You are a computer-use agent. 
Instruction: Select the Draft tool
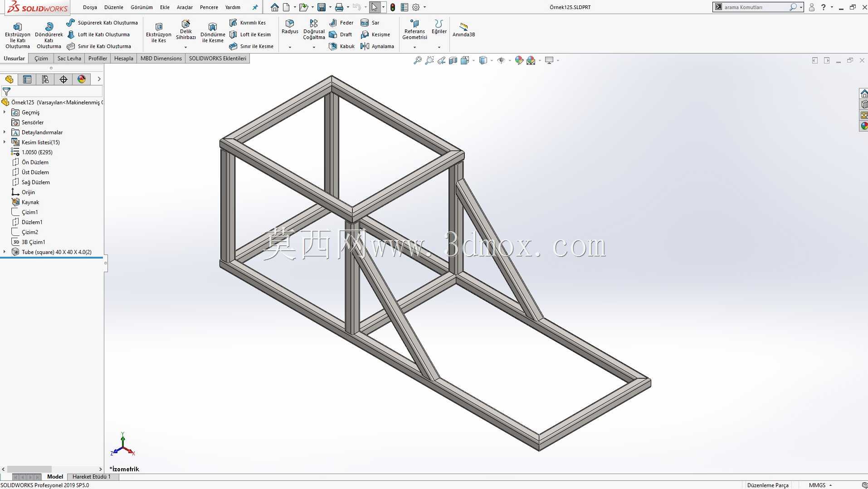341,34
